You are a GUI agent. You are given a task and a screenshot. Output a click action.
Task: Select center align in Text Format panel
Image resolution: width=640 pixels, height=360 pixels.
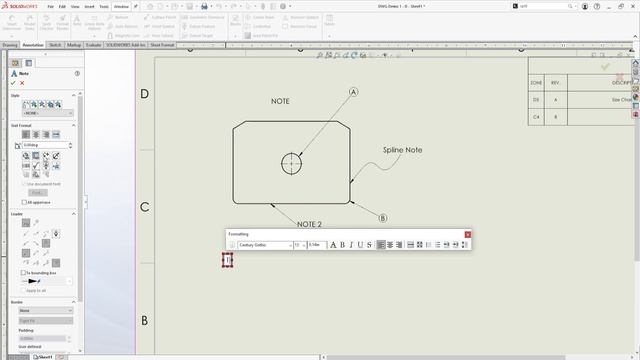[36, 135]
